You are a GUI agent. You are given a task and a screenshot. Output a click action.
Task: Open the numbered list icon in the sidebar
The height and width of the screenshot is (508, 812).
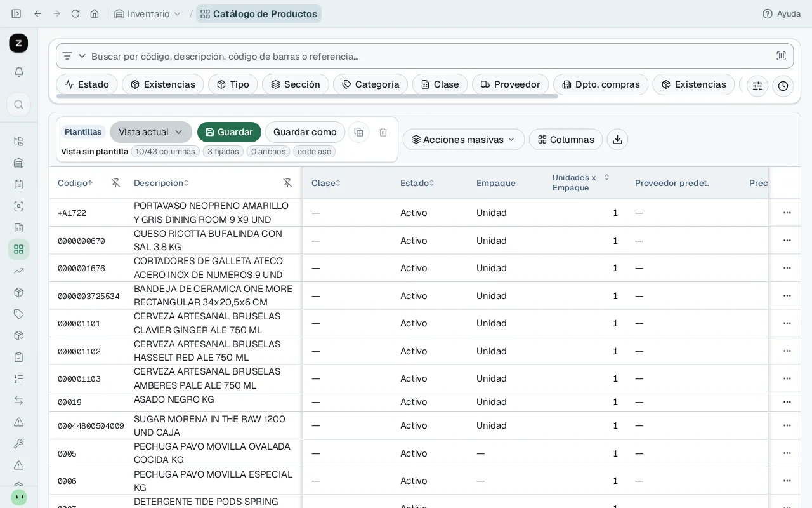point(19,378)
